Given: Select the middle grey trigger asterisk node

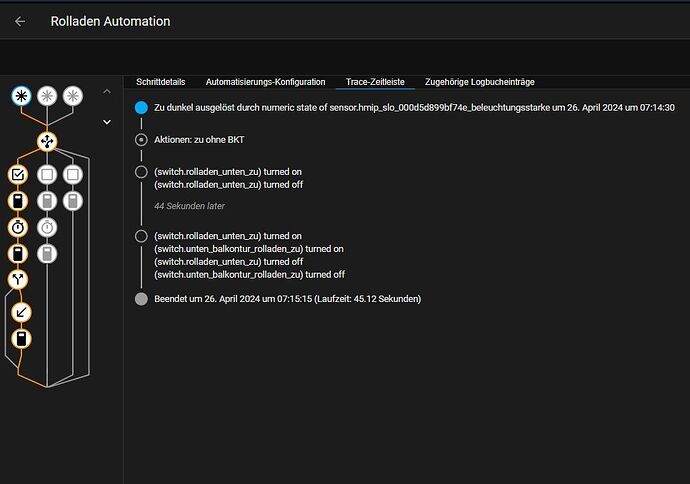Looking at the screenshot, I should [x=47, y=96].
